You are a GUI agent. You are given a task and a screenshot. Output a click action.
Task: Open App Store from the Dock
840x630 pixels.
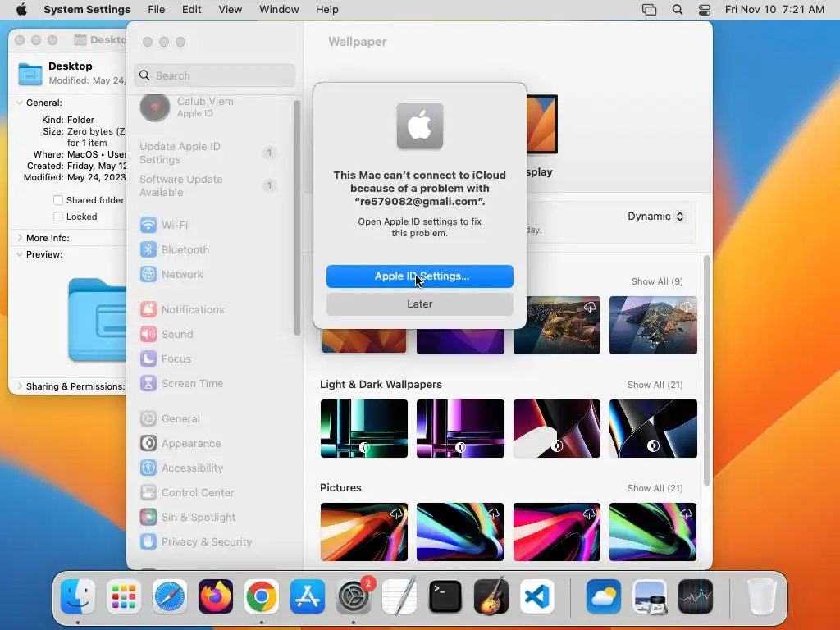(308, 596)
